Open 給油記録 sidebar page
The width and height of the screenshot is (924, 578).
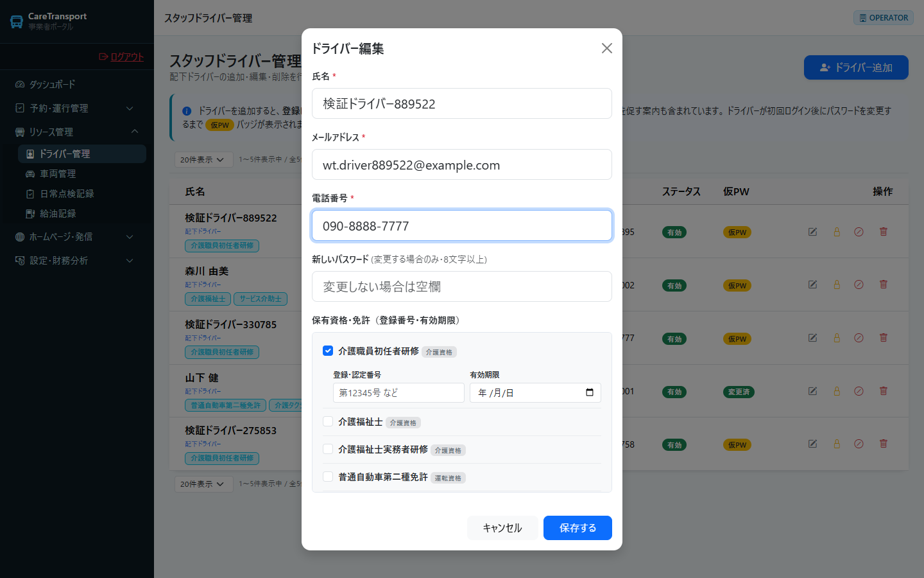(x=82, y=213)
